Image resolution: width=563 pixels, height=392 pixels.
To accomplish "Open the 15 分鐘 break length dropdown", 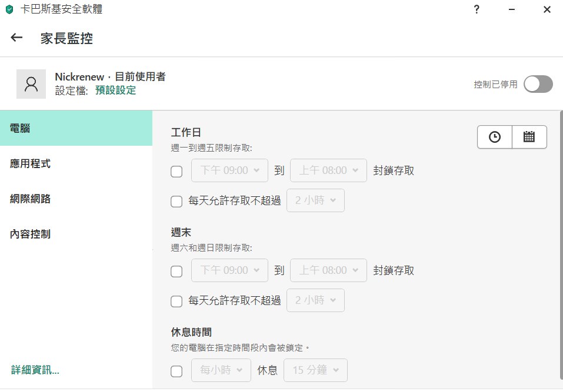I will coord(315,370).
